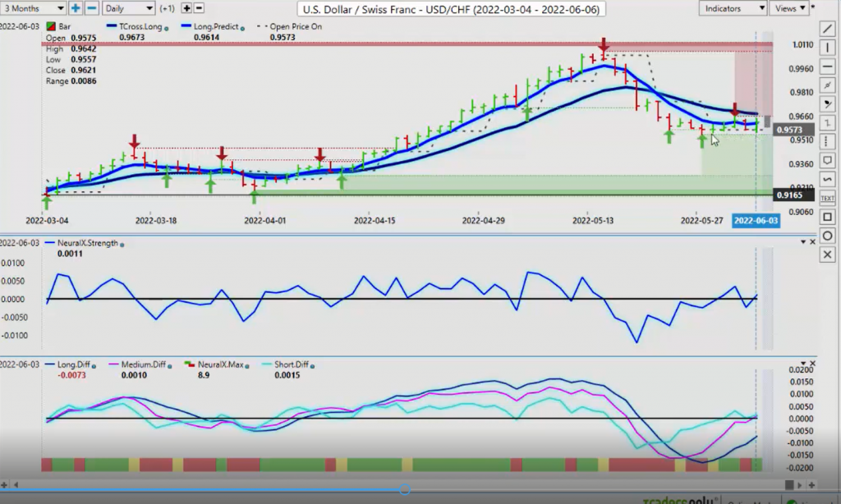Viewport: 841px width, 504px height.
Task: Click the Long.Predict legend label
Action: point(216,26)
